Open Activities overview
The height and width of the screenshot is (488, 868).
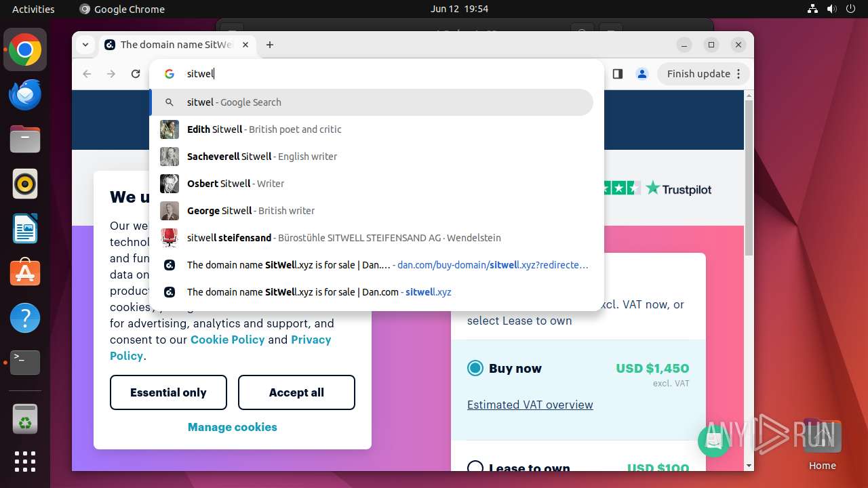[33, 9]
